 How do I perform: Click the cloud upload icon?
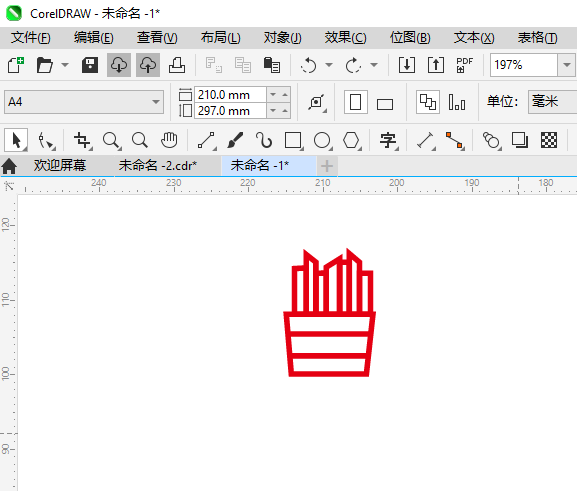[x=148, y=65]
